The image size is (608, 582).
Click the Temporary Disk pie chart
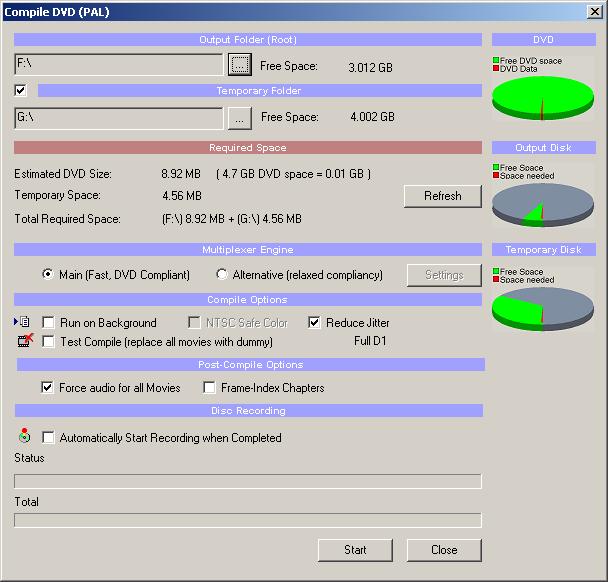[542, 308]
